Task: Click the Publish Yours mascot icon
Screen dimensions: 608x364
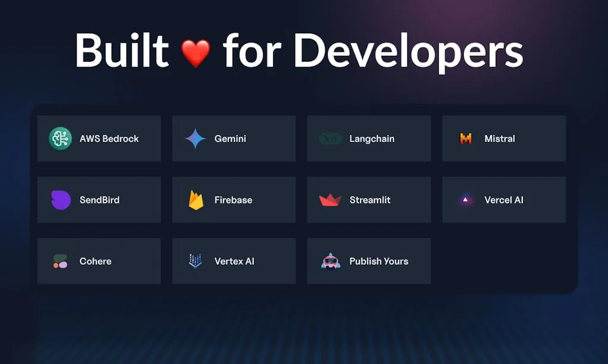Action: (330, 261)
